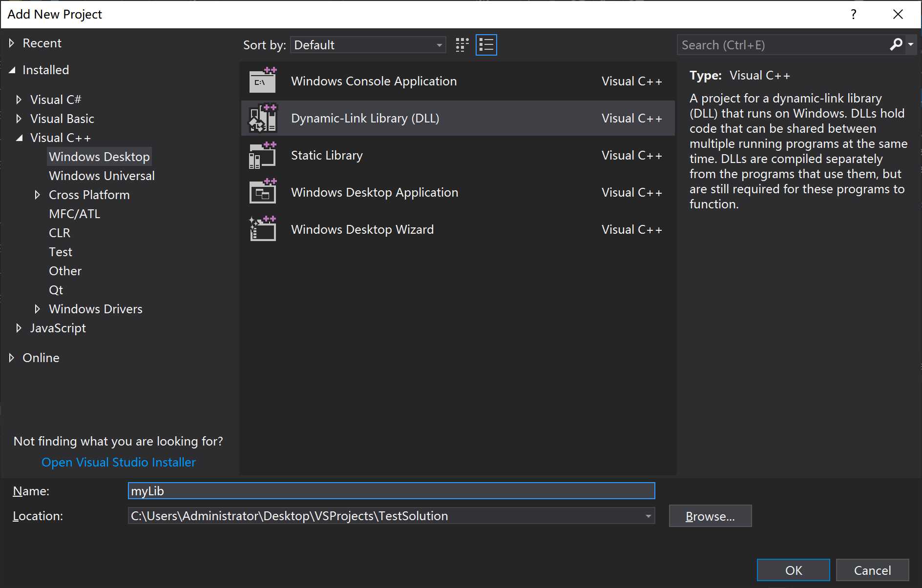922x588 pixels.
Task: Click the Cancel button
Action: click(872, 570)
